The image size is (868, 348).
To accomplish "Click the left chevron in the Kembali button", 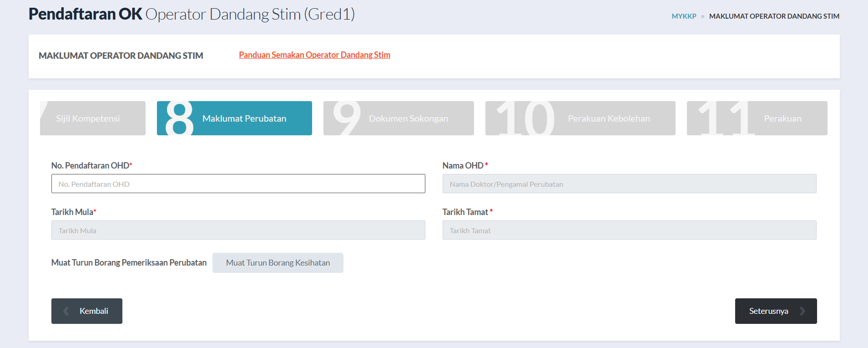I will click(x=66, y=311).
